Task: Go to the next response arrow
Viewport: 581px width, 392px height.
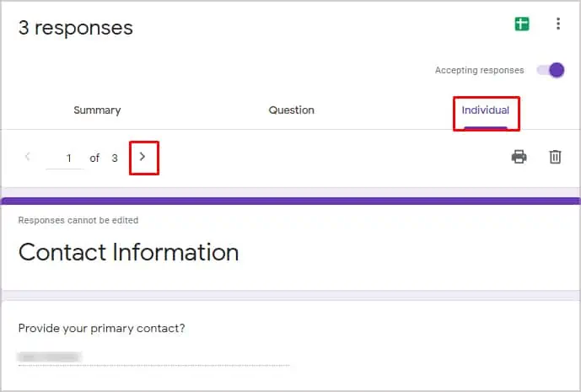Action: pyautogui.click(x=143, y=157)
